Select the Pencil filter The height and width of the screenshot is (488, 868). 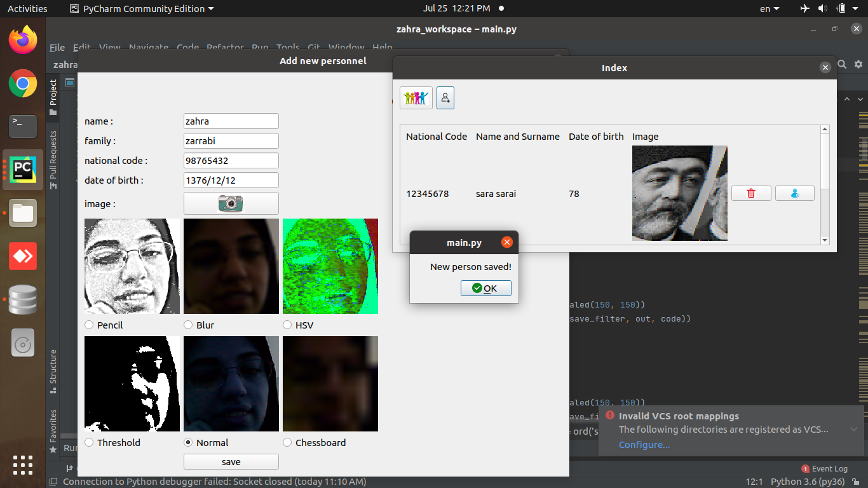[88, 325]
